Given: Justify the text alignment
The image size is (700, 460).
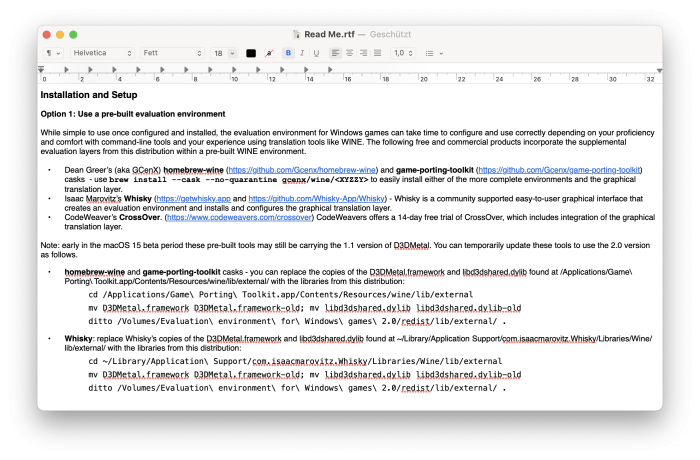Looking at the screenshot, I should 378,53.
